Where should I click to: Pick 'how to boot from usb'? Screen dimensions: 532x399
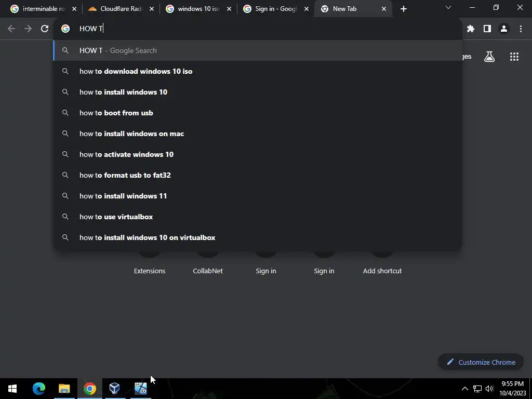[258, 113]
